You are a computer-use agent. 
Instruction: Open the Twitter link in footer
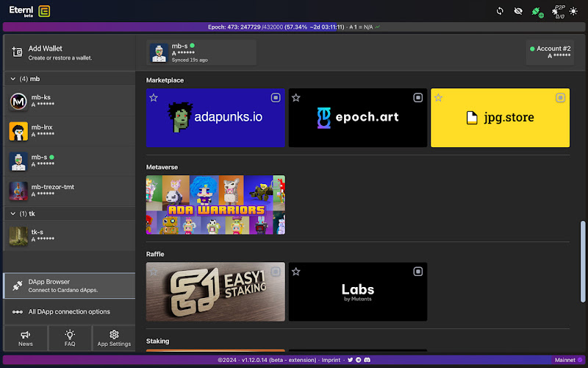350,360
